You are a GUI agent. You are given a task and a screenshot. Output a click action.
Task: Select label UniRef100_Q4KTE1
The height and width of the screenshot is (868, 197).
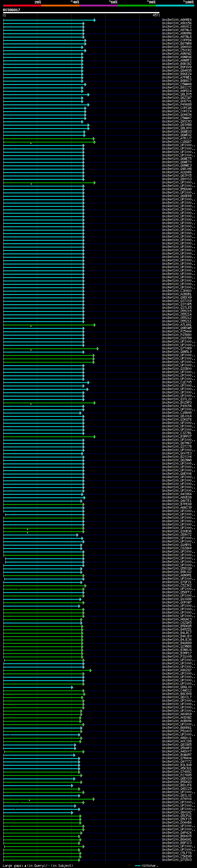pyautogui.click(x=176, y=501)
